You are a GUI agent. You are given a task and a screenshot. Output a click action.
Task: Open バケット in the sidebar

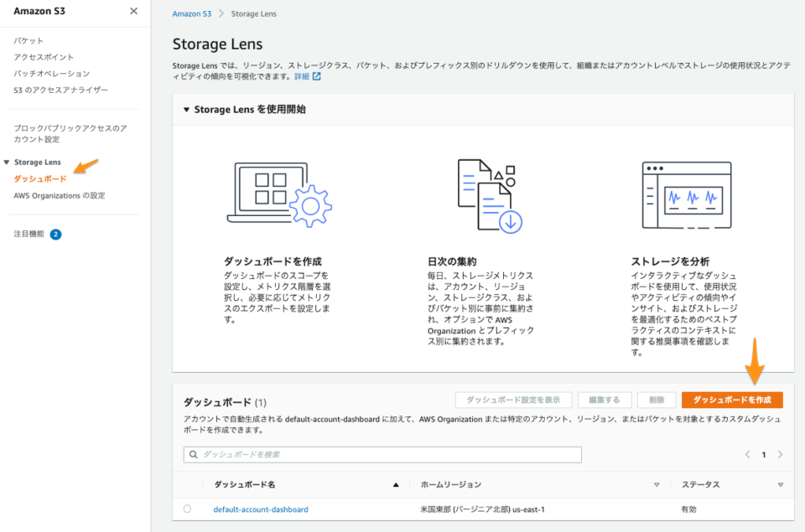tap(29, 40)
